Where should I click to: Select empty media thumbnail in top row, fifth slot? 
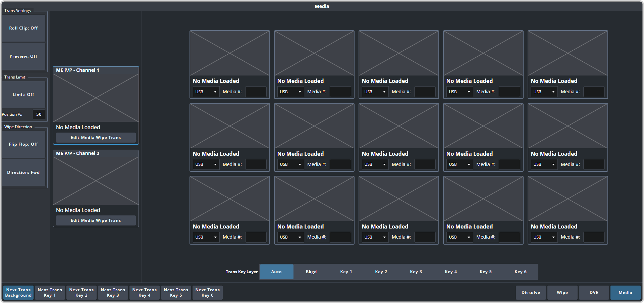(x=568, y=53)
